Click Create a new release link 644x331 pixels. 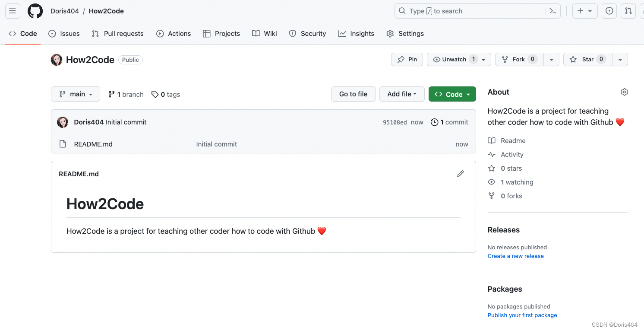(x=516, y=256)
